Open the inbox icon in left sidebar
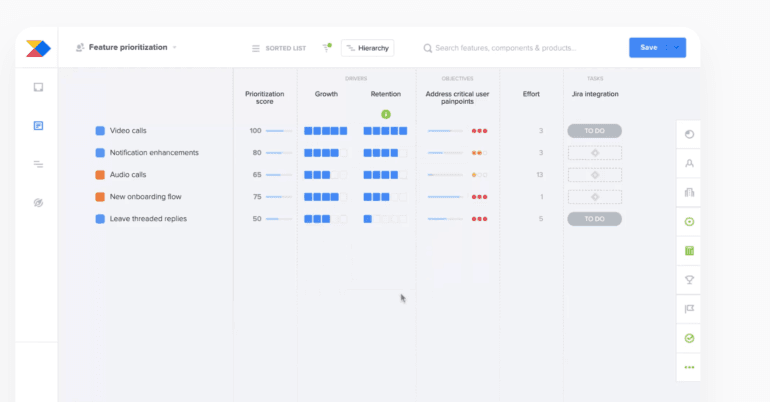Image resolution: width=770 pixels, height=402 pixels. [38, 87]
